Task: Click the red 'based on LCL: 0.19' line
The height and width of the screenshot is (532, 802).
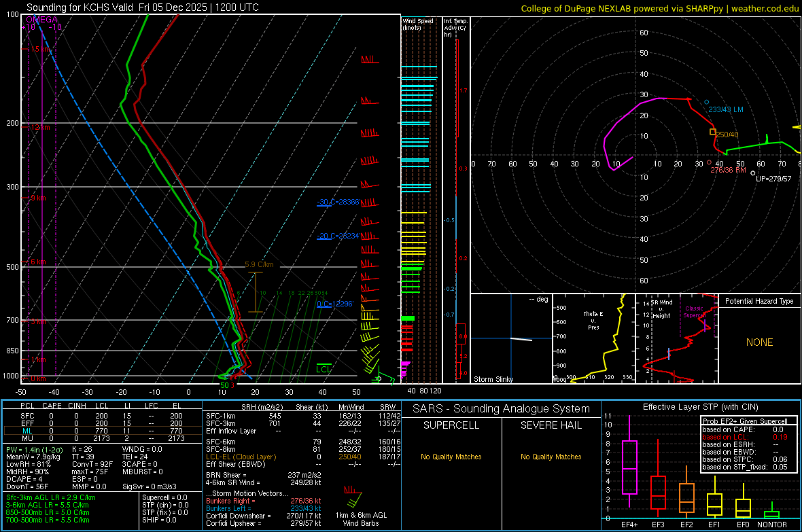Action: (745, 437)
